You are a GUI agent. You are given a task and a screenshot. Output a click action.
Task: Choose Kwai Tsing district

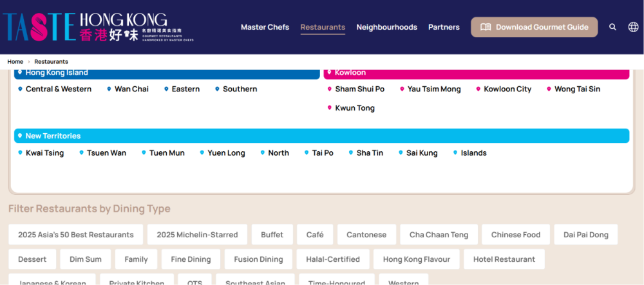pyautogui.click(x=41, y=153)
